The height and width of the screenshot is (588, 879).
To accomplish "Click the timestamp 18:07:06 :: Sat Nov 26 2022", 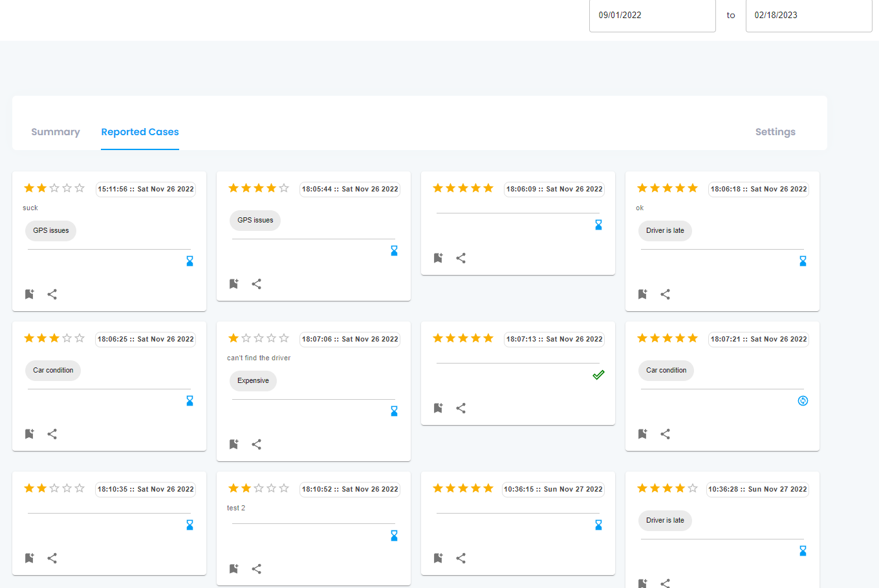I will (x=350, y=340).
